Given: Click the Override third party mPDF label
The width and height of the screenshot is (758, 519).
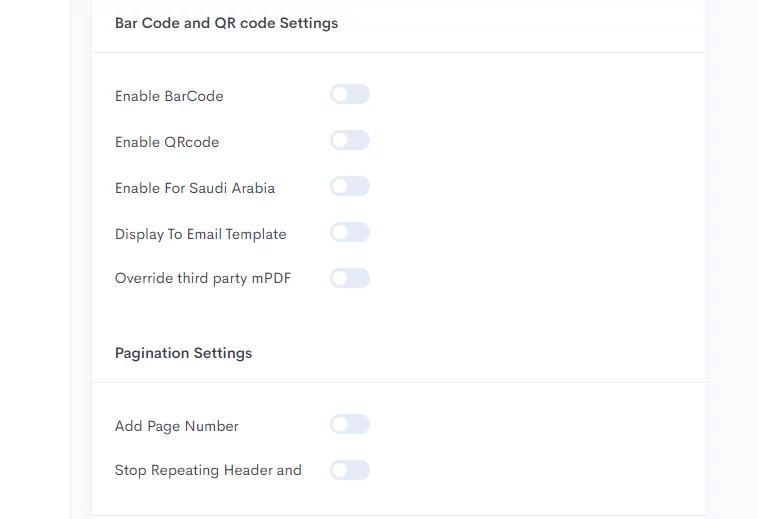Looking at the screenshot, I should click(x=203, y=278).
